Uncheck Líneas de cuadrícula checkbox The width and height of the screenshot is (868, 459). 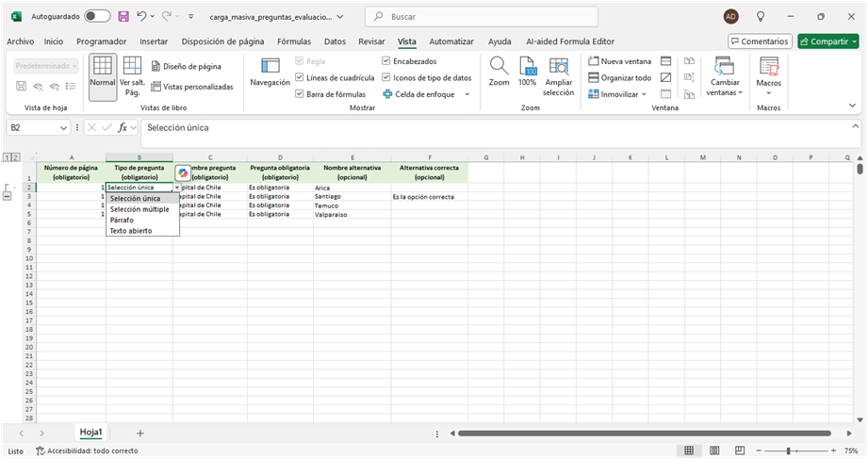tap(300, 77)
